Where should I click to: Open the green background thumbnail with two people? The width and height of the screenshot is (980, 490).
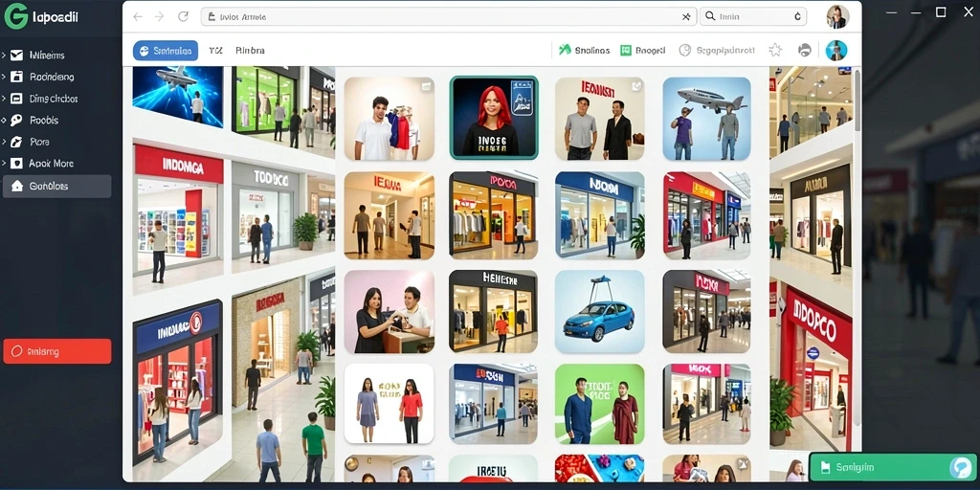(599, 404)
